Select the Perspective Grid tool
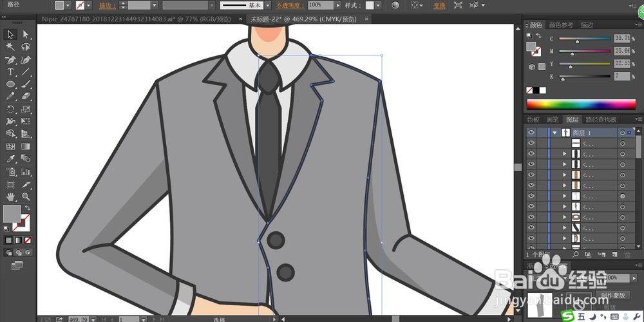The width and height of the screenshot is (644, 322). tap(26, 134)
